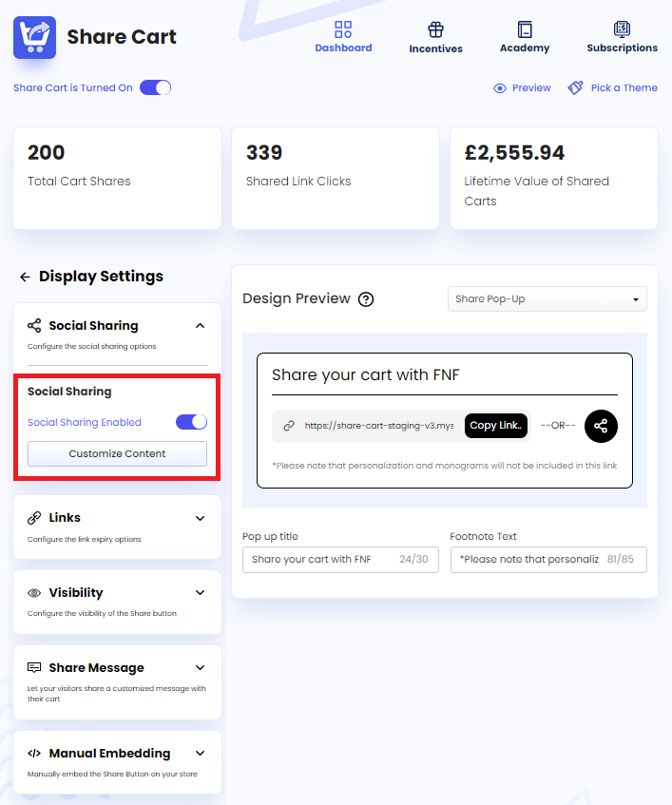Click the share icon next to Copy Link
672x805 pixels.
point(601,426)
